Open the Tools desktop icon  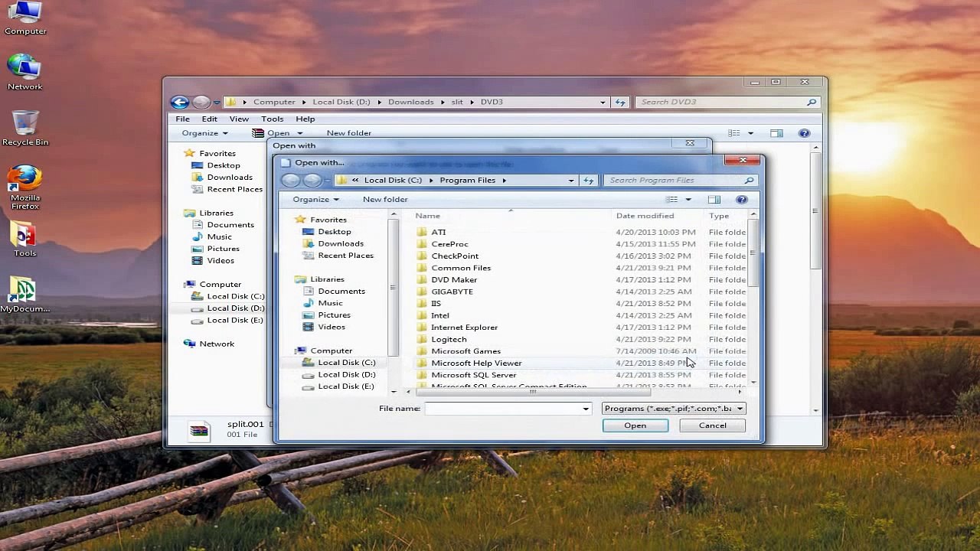(24, 239)
